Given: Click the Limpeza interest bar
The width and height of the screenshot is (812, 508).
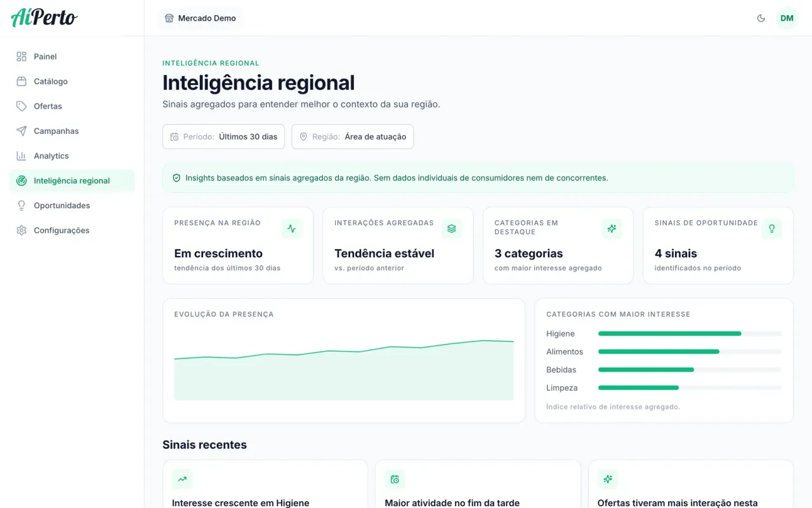Looking at the screenshot, I should (x=690, y=387).
